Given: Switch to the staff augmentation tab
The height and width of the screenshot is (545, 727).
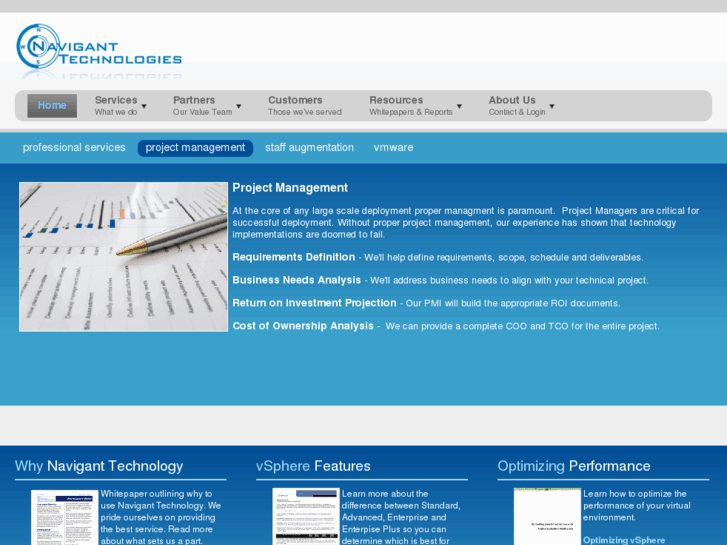Looking at the screenshot, I should tap(309, 147).
